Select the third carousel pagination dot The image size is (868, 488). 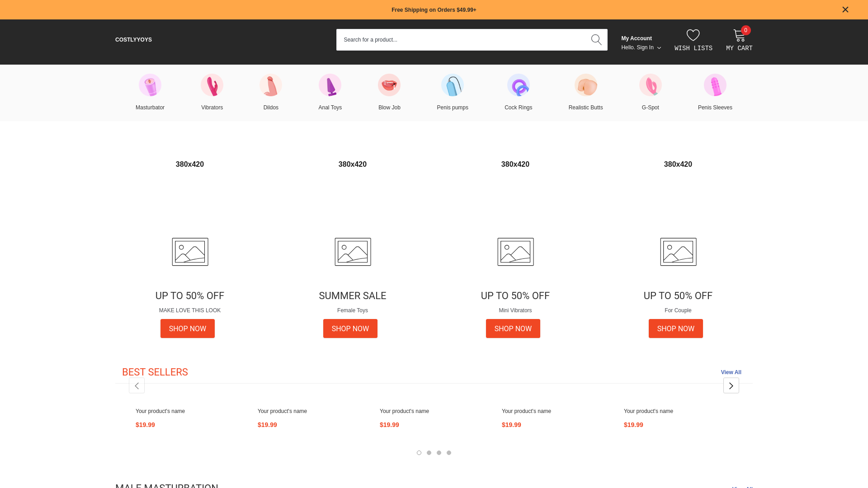coord(439,453)
